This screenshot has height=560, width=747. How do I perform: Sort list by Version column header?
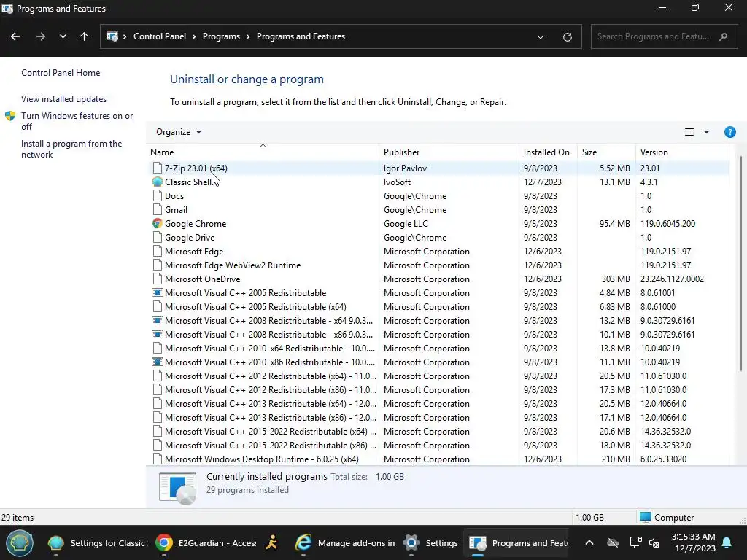tap(682, 152)
